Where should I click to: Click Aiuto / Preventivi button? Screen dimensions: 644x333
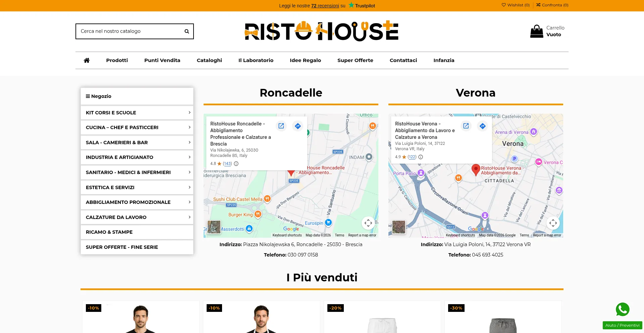click(x=623, y=325)
